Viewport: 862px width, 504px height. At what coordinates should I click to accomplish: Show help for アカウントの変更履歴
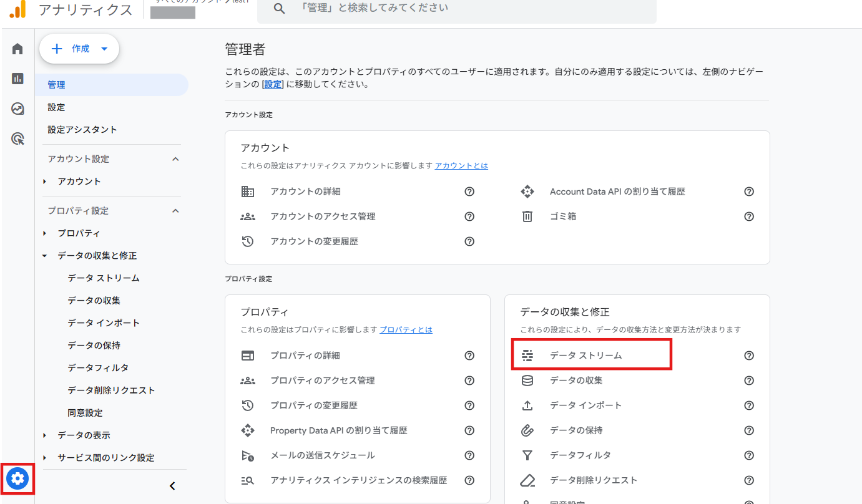[x=469, y=241]
